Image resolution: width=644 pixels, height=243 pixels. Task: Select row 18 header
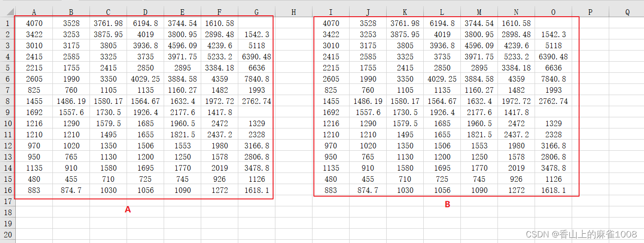click(x=8, y=212)
